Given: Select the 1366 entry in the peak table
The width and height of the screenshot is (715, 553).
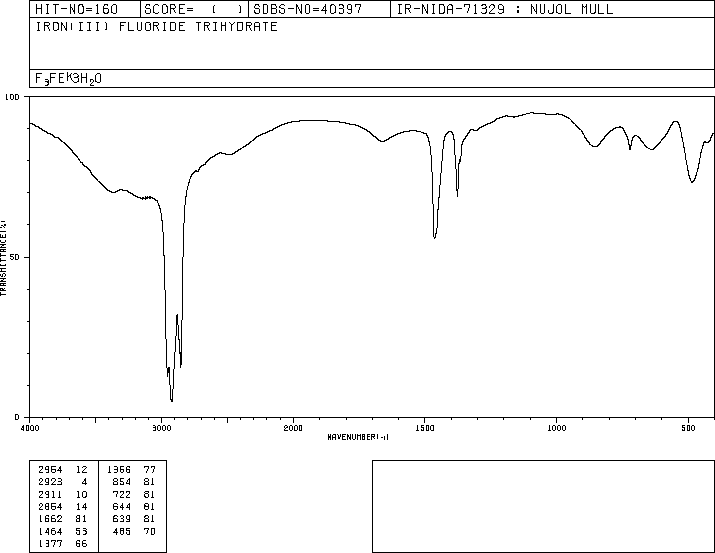Looking at the screenshot, I should click(119, 470).
